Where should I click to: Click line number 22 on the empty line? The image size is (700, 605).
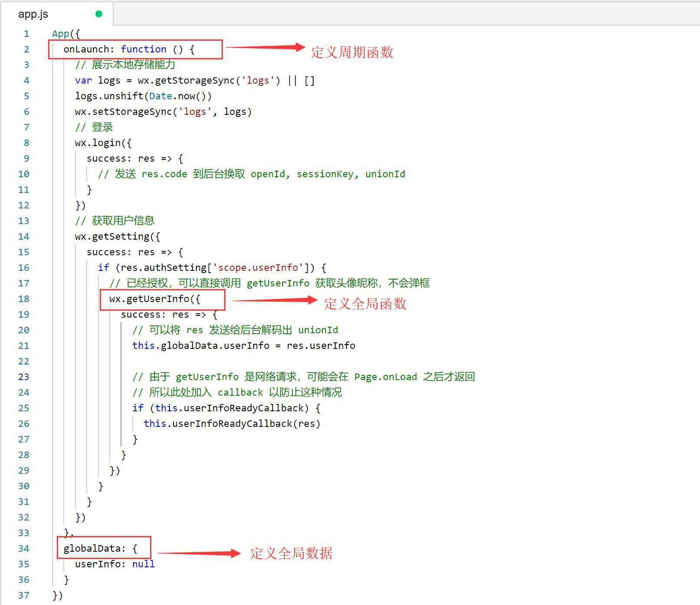click(x=24, y=361)
